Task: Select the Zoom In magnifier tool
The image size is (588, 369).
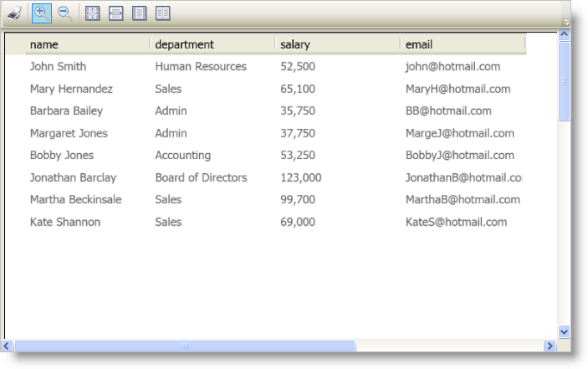Action: (42, 13)
